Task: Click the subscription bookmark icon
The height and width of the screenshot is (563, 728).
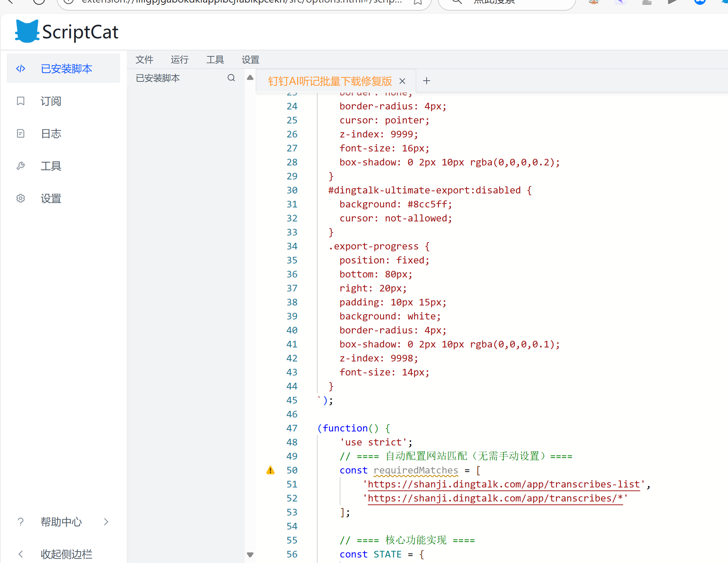Action: tap(21, 101)
